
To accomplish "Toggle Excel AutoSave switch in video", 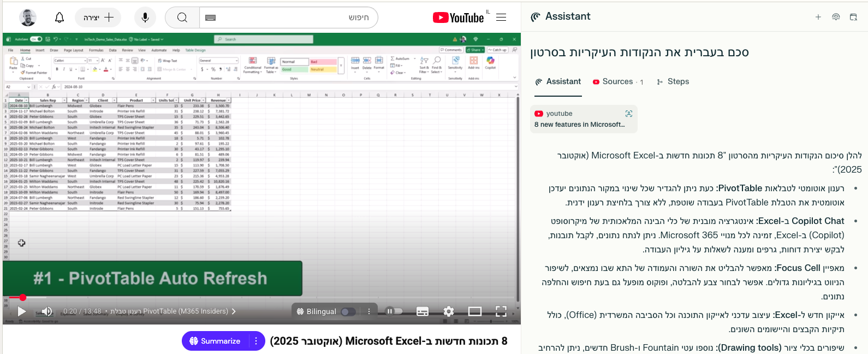I will 36,39.
